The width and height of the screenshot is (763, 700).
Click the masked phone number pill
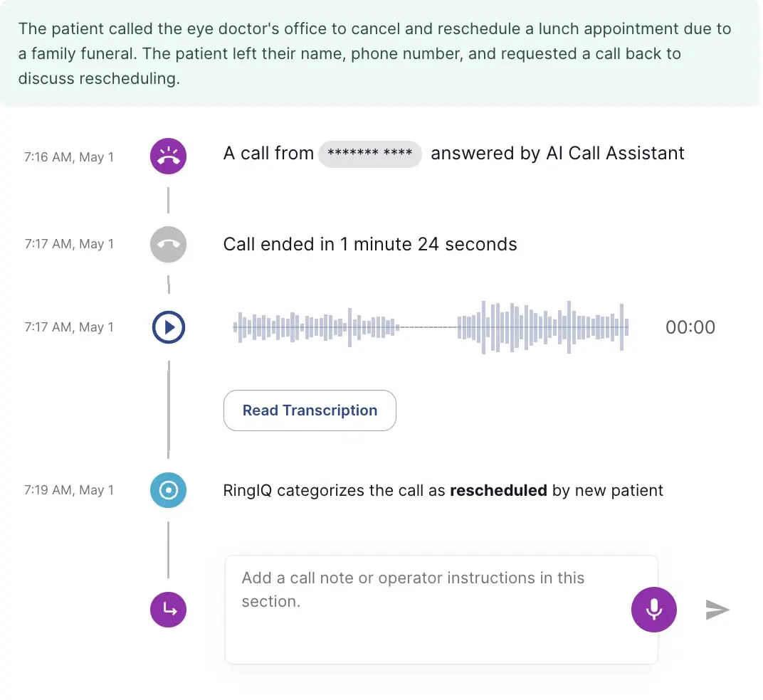(x=369, y=154)
